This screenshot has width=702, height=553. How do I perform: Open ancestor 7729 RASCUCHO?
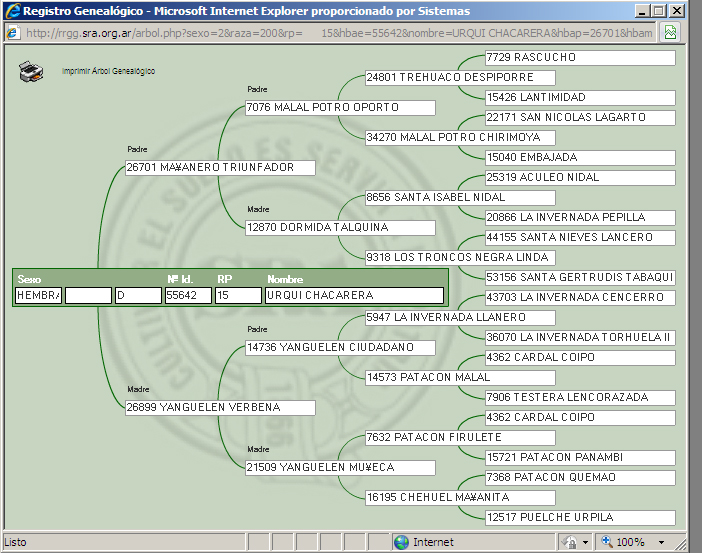coord(579,58)
